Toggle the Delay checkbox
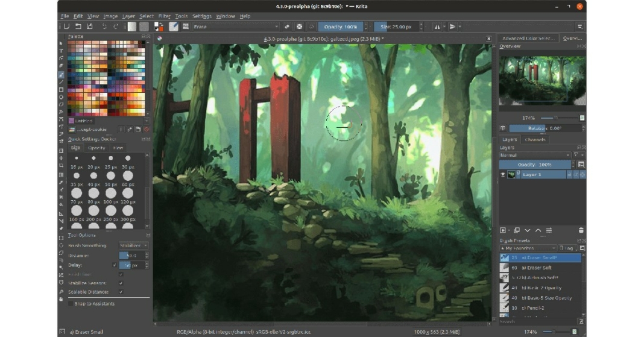 pyautogui.click(x=115, y=265)
